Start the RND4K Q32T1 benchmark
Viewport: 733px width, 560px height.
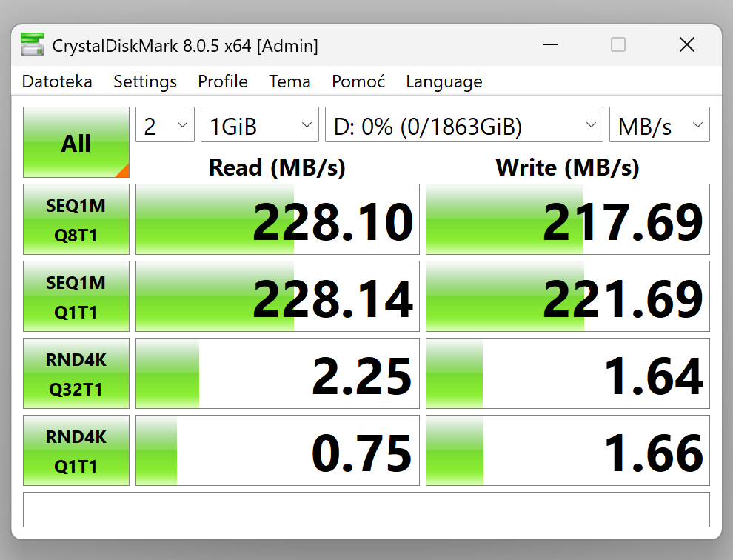[x=76, y=373]
